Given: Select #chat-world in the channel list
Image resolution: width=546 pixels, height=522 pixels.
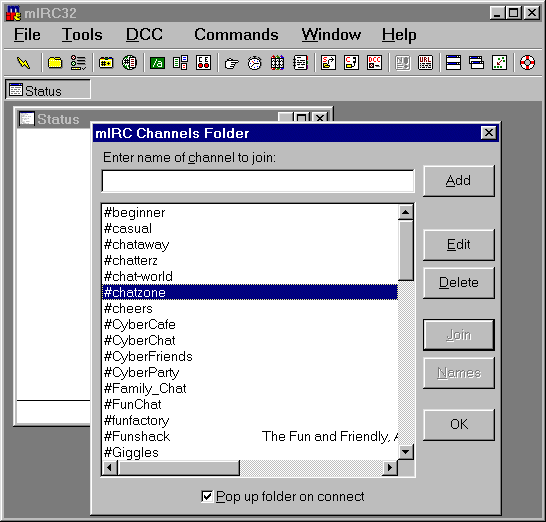Looking at the screenshot, I should click(x=250, y=276).
